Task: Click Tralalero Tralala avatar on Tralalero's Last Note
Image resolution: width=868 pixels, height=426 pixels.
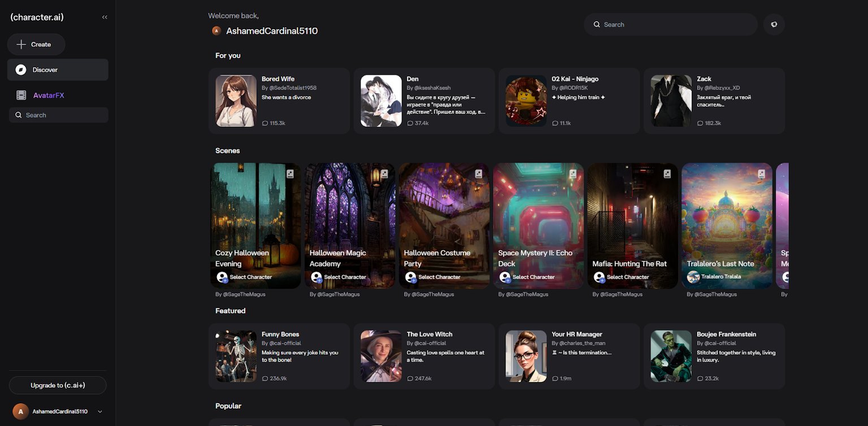Action: [x=693, y=277]
